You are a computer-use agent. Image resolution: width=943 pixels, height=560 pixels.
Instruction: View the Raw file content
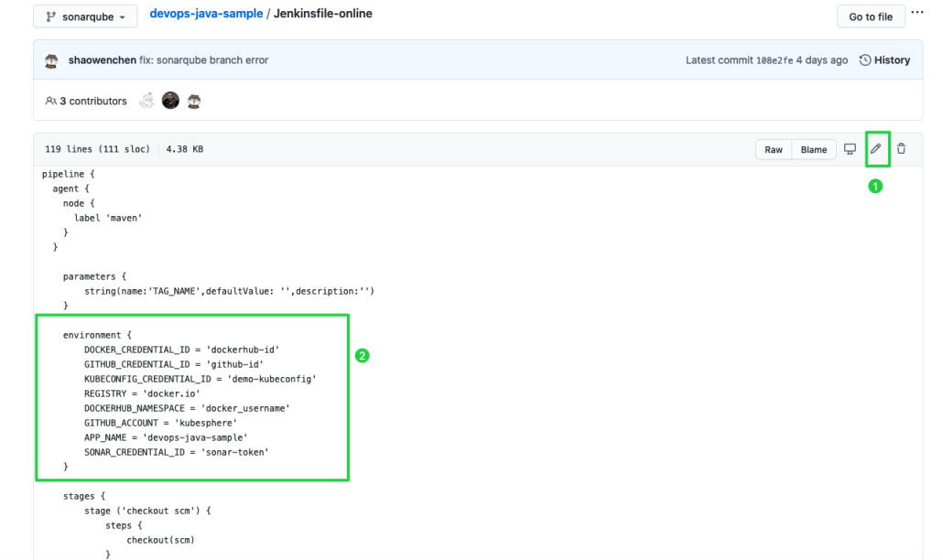[x=774, y=150]
